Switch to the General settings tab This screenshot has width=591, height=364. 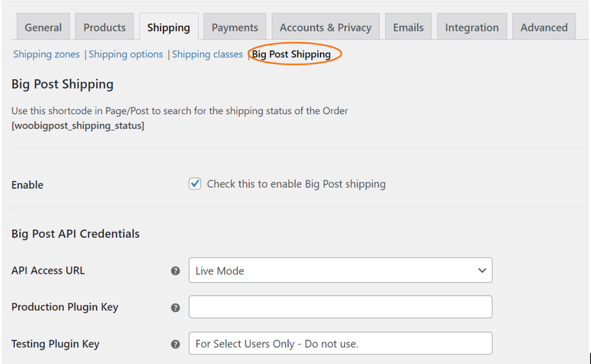(x=43, y=27)
